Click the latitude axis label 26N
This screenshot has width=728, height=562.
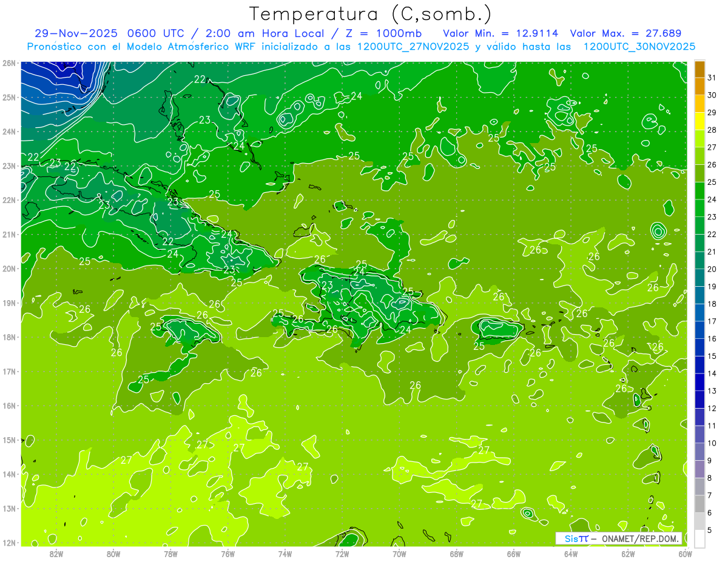click(x=9, y=63)
